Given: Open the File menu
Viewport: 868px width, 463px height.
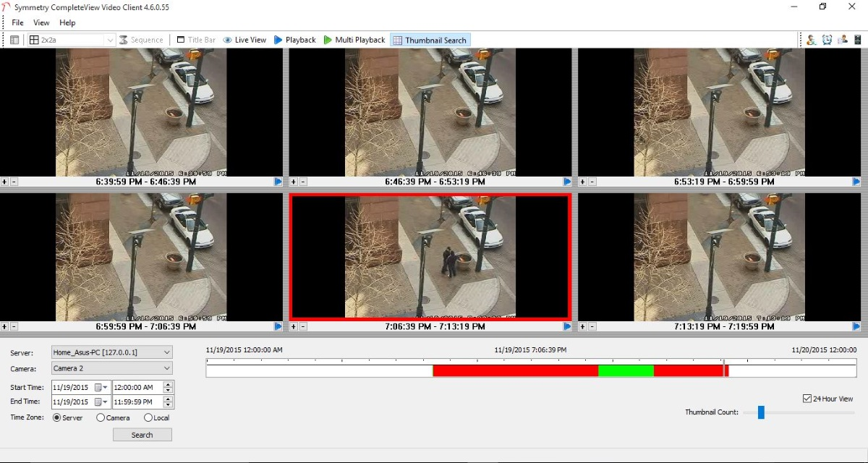Looking at the screenshot, I should point(17,22).
